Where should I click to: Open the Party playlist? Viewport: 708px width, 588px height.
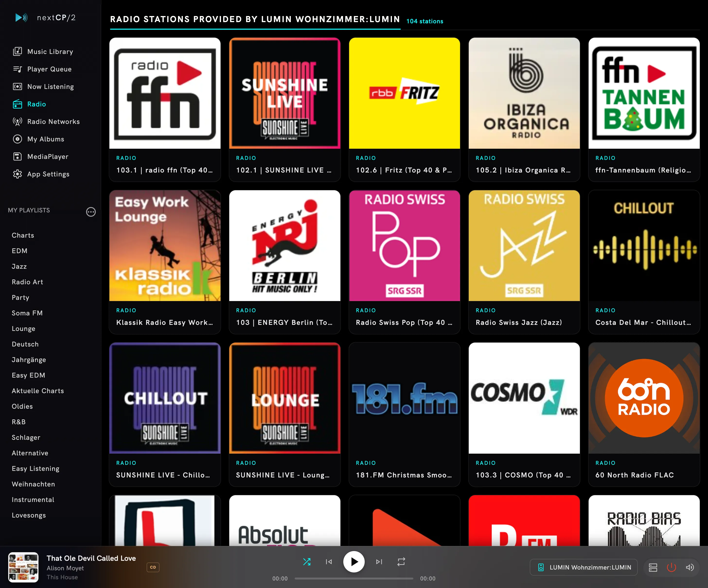tap(21, 297)
